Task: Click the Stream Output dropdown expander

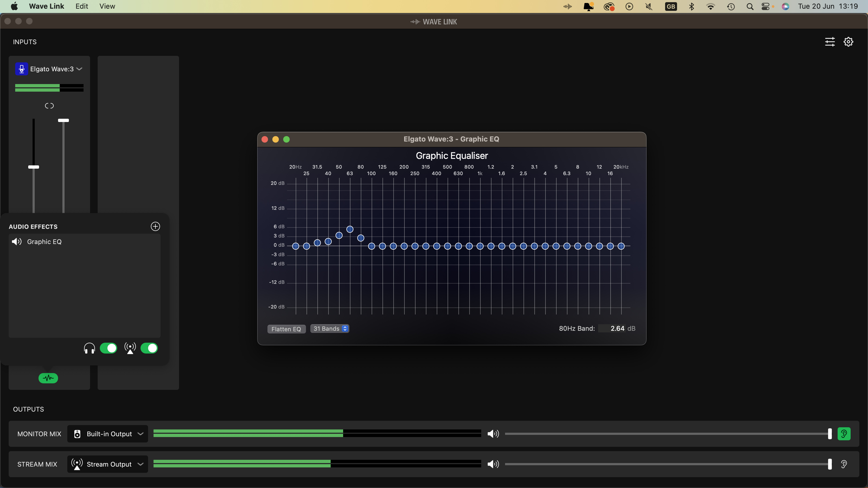Action: (140, 464)
